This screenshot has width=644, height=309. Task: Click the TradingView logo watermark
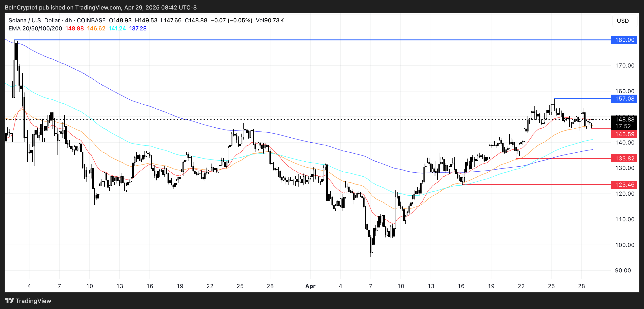tap(28, 301)
